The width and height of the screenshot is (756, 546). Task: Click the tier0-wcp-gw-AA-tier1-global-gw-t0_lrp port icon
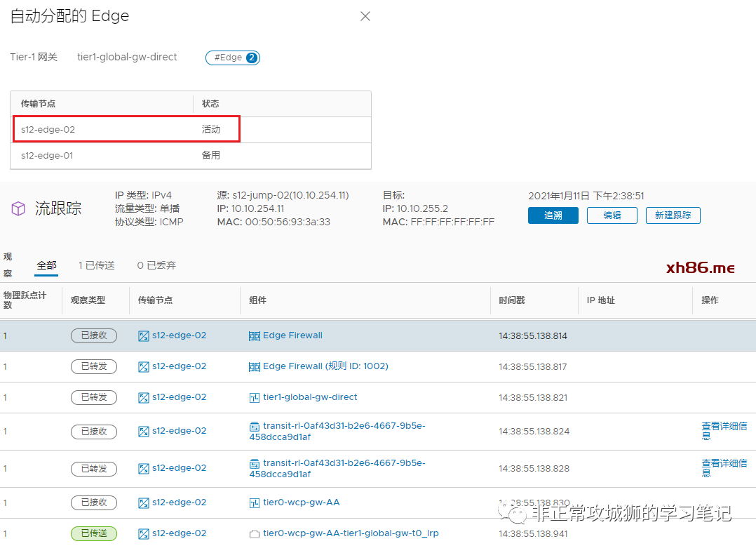coord(255,534)
